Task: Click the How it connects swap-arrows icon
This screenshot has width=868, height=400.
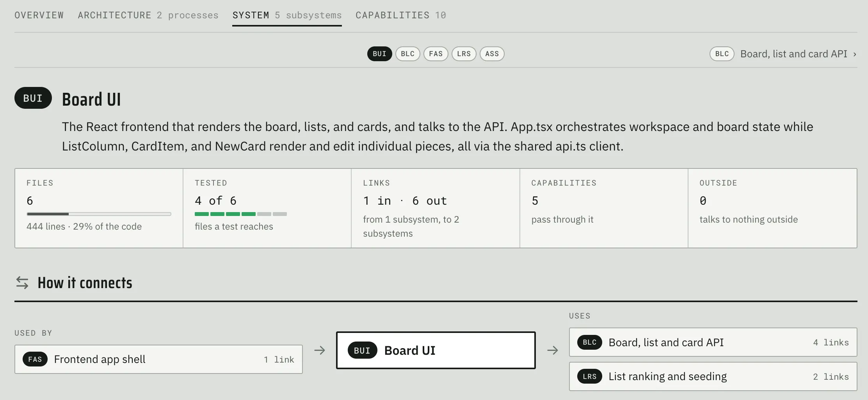Action: (x=22, y=283)
